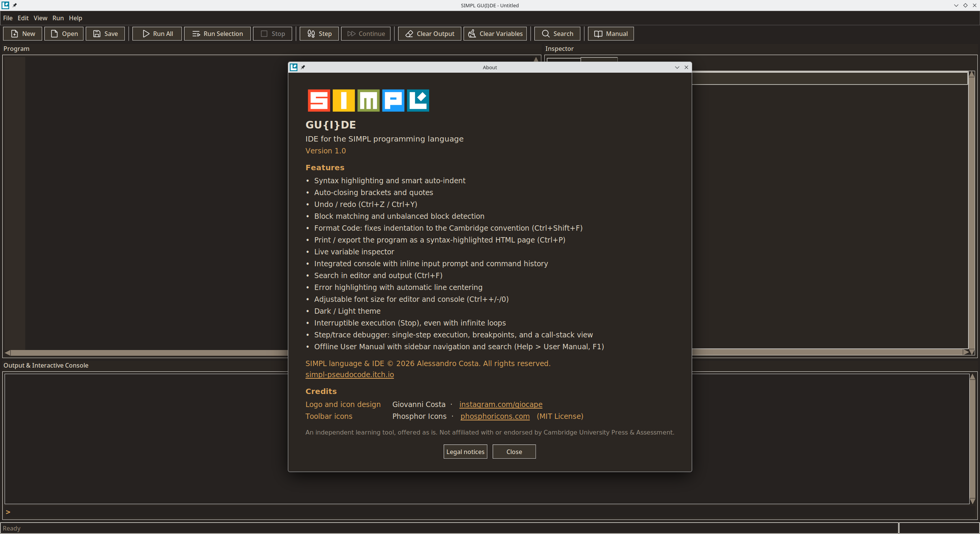This screenshot has height=534, width=980.
Task: Click the SIMPL app icon in About title bar
Action: [x=294, y=67]
